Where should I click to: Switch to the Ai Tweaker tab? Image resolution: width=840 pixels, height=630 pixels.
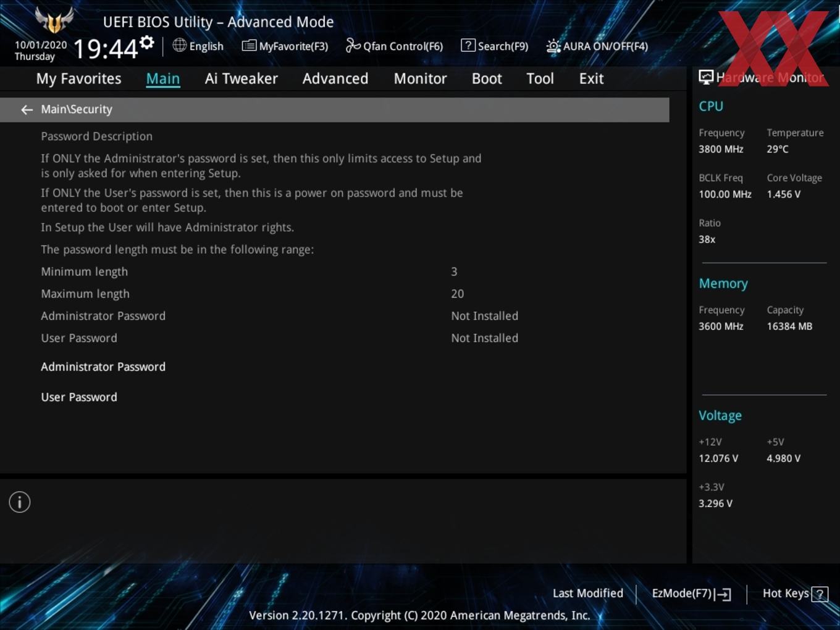click(241, 78)
